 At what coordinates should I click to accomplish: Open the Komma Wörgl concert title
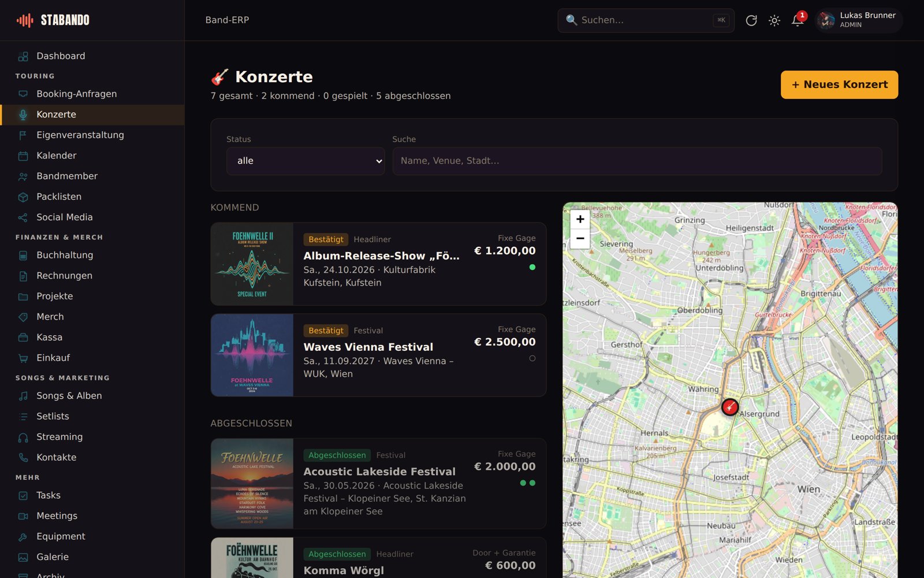pos(344,570)
